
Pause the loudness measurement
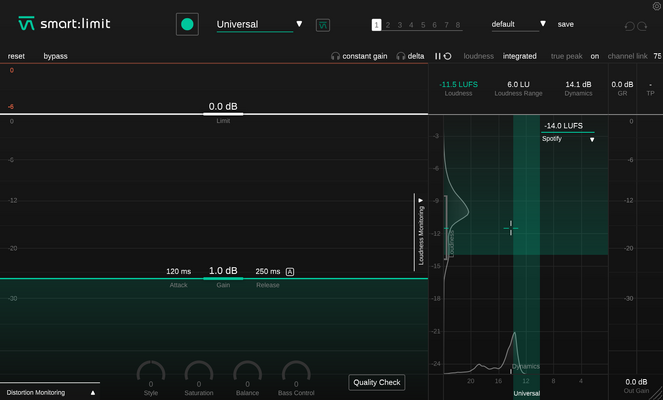click(438, 56)
